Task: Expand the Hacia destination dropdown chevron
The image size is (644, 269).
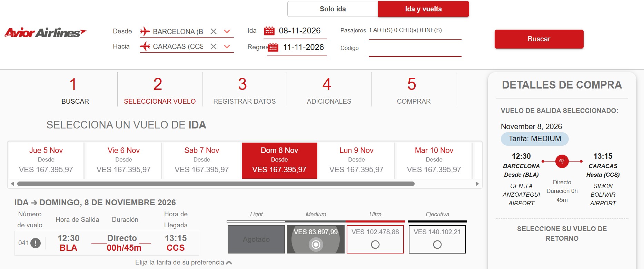Action: pyautogui.click(x=227, y=46)
